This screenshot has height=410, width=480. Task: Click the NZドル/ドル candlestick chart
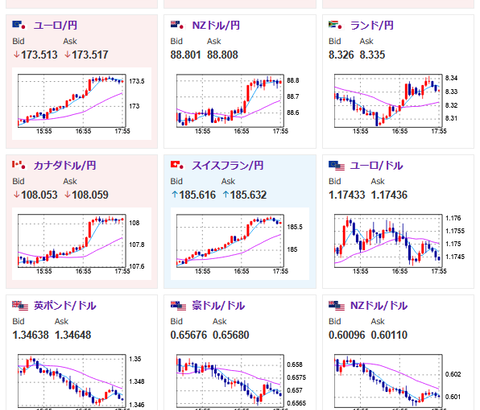[x=398, y=380]
